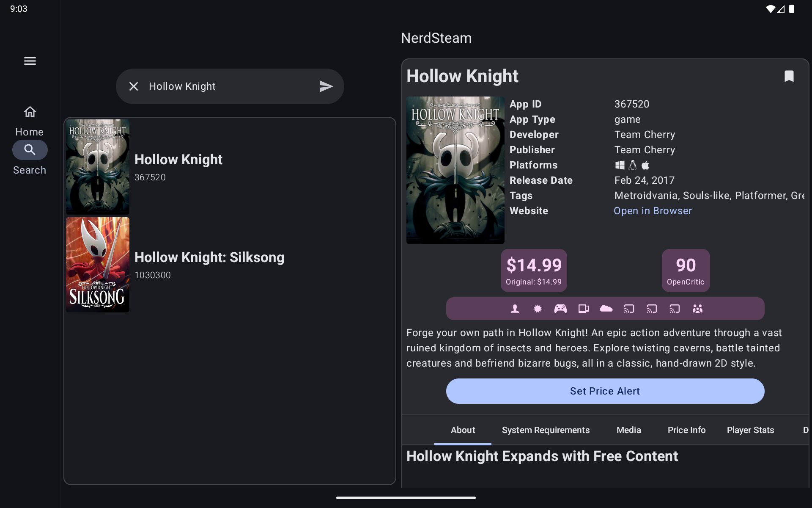Tap the single-player category icon

(515, 309)
